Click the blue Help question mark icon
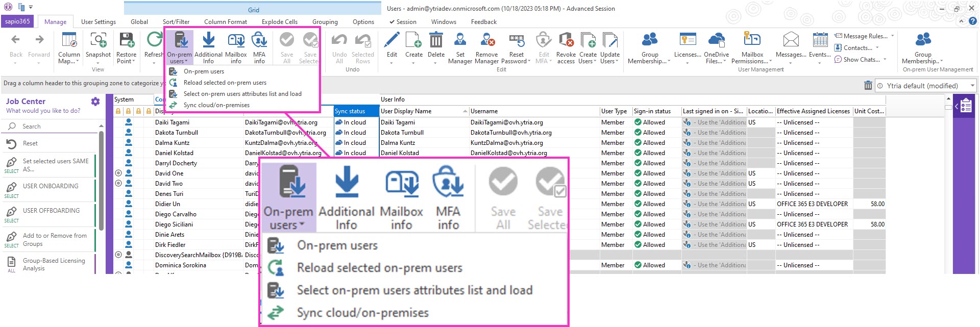The width and height of the screenshot is (980, 327). [973, 21]
